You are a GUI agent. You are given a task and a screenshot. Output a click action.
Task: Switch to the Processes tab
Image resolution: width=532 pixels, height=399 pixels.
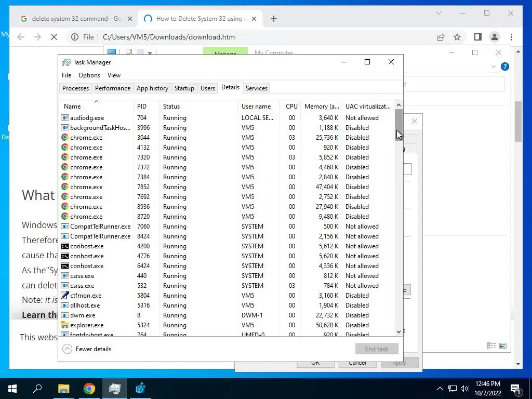75,88
